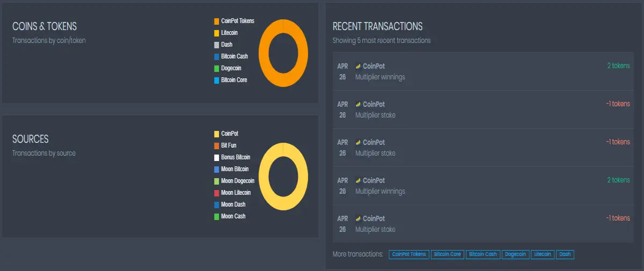Click the Moon Bitcoin legend swatch
Image resolution: width=644 pixels, height=271 pixels.
[x=216, y=169]
